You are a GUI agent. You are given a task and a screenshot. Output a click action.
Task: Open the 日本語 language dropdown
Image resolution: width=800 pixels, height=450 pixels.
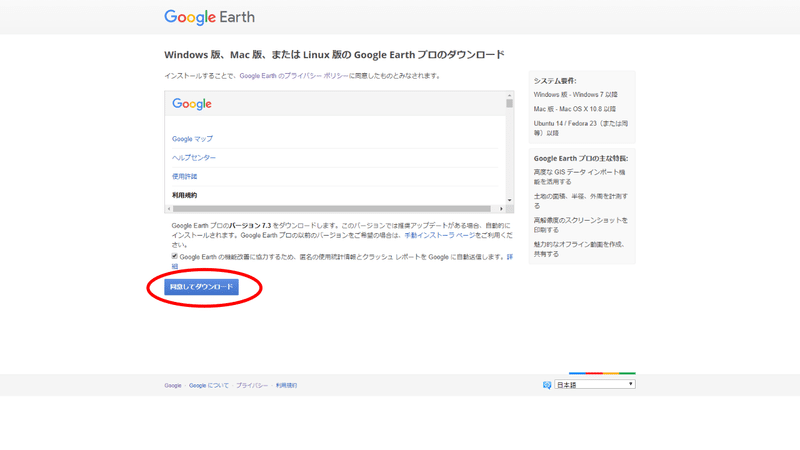pos(595,384)
